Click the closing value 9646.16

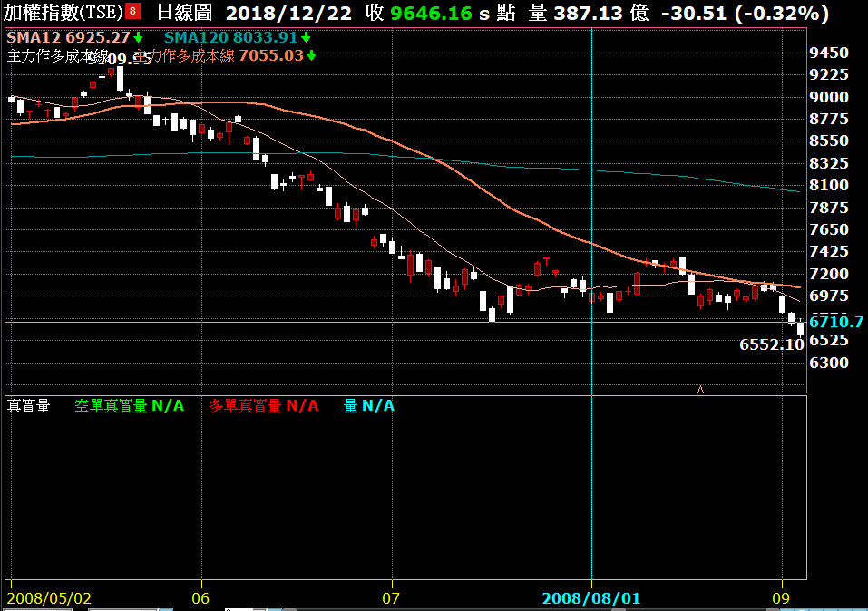(431, 14)
